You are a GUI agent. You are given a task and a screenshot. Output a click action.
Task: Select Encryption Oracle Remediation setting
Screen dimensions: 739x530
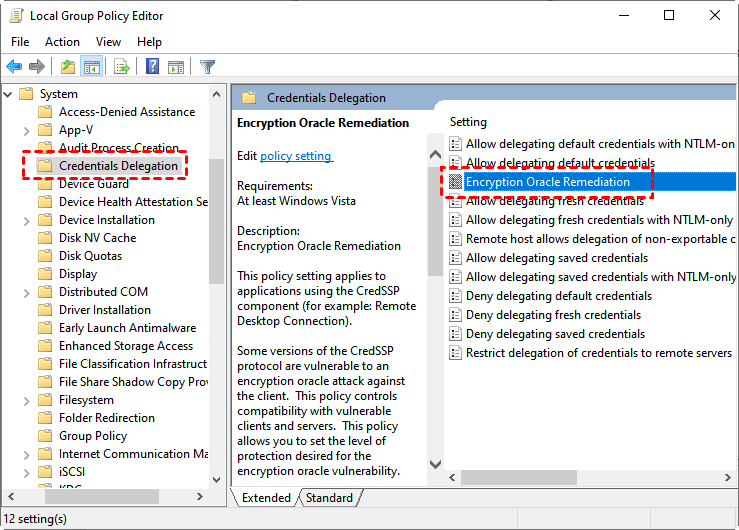tap(547, 182)
